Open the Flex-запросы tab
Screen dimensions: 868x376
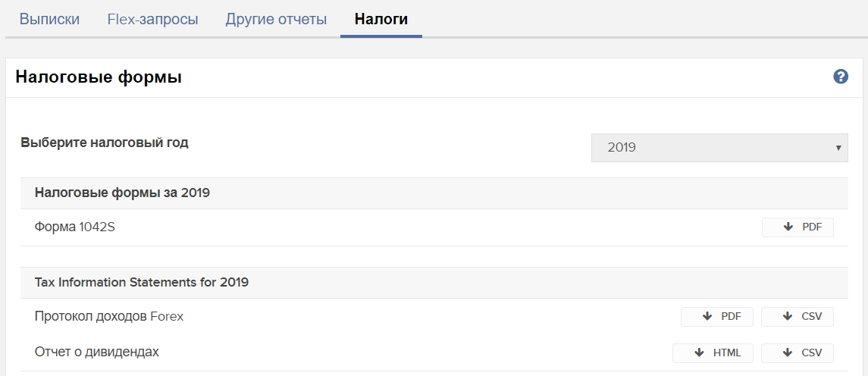point(153,20)
